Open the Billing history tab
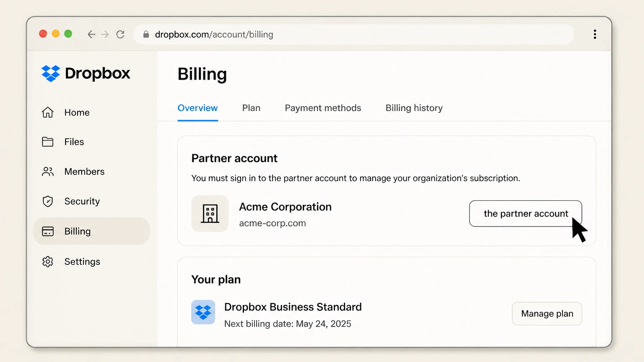 pos(414,108)
